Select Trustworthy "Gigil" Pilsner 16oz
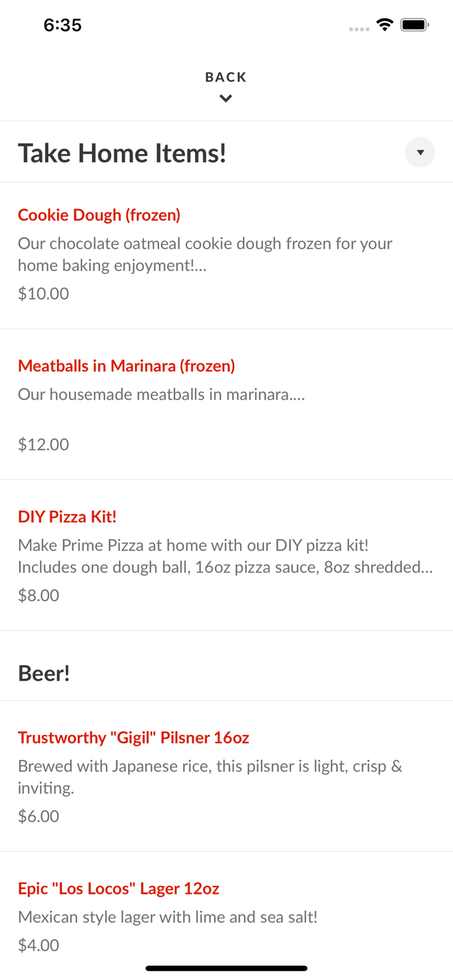Image resolution: width=453 pixels, height=980 pixels. click(x=133, y=737)
